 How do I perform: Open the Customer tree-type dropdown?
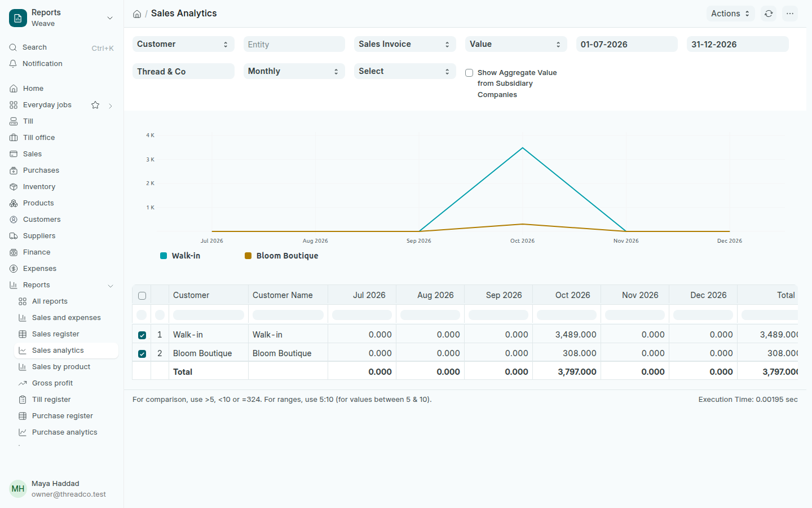coord(183,44)
